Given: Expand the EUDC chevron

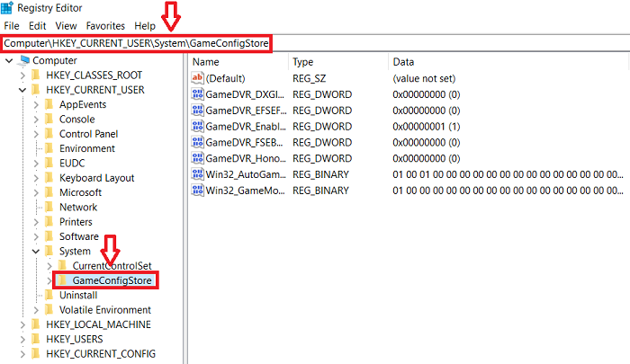Looking at the screenshot, I should coord(36,164).
